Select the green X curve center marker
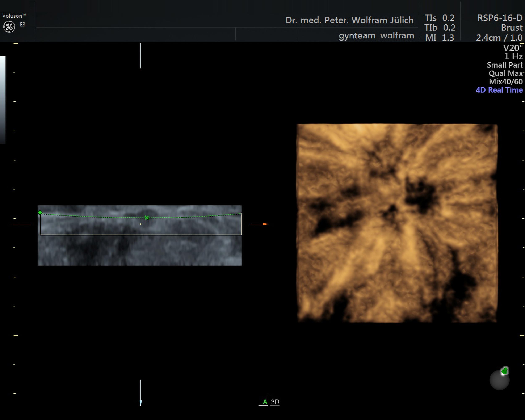Viewport: 525px width, 420px height. click(147, 217)
